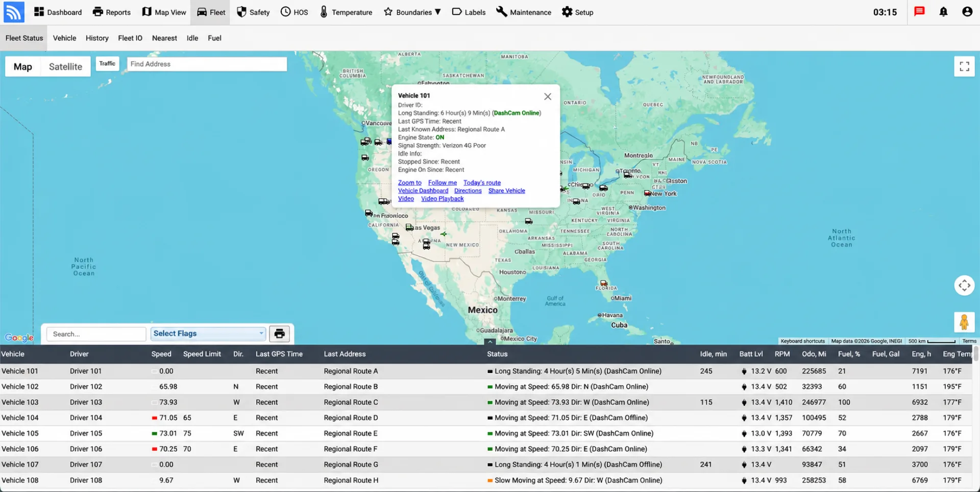The width and height of the screenshot is (980, 492).
Task: Select the Vehicle 104 row cell
Action: (x=20, y=418)
